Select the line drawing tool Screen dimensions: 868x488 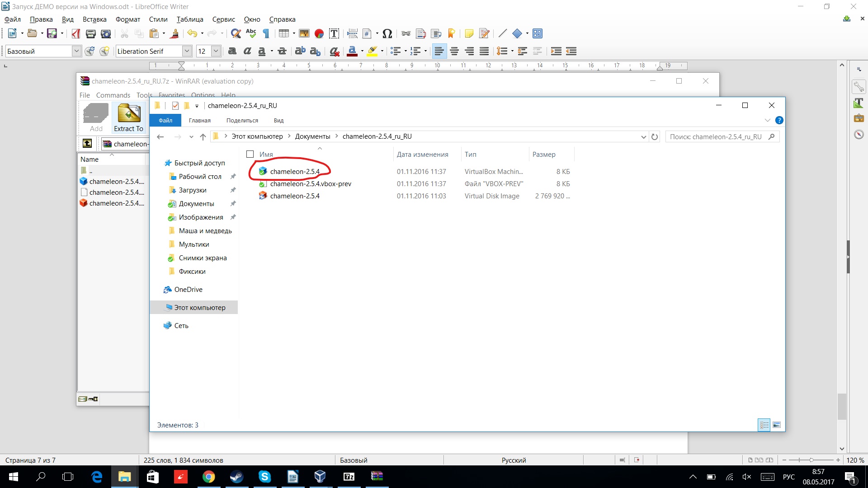502,33
